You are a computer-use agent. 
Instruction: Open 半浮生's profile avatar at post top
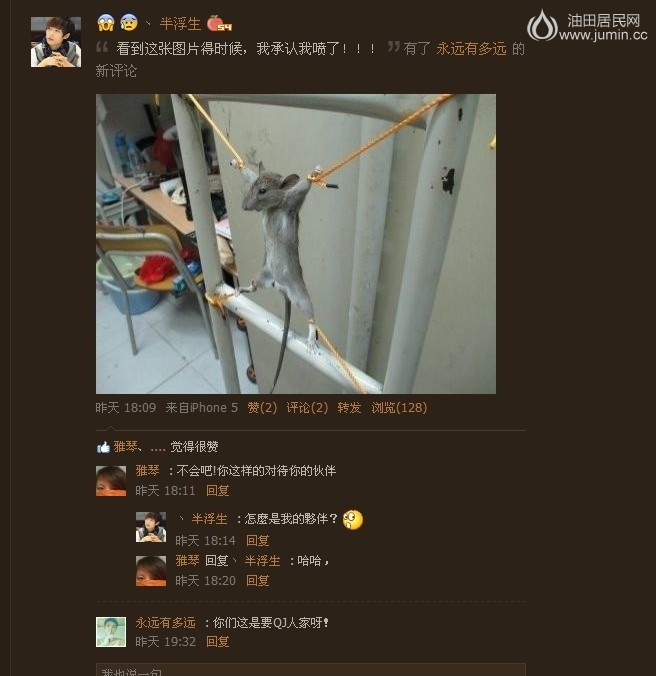pyautogui.click(x=56, y=42)
